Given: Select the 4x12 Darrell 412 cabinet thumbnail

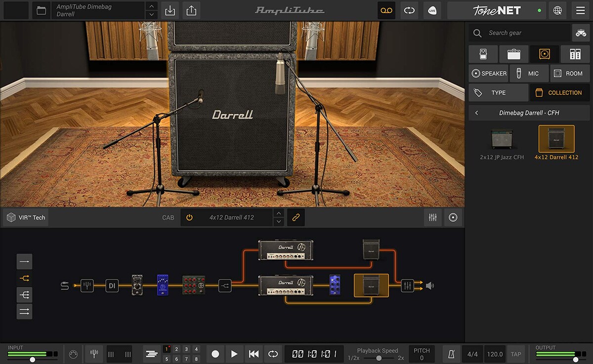Looking at the screenshot, I should click(556, 139).
